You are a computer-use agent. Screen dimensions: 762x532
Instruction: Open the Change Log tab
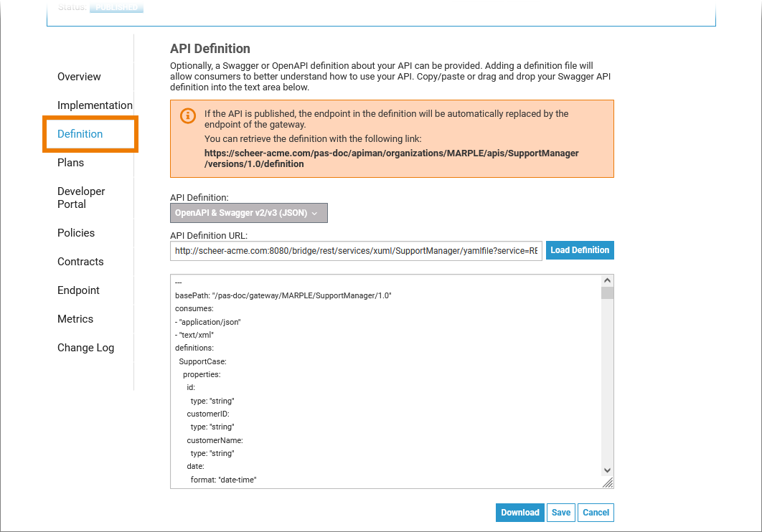tap(85, 348)
